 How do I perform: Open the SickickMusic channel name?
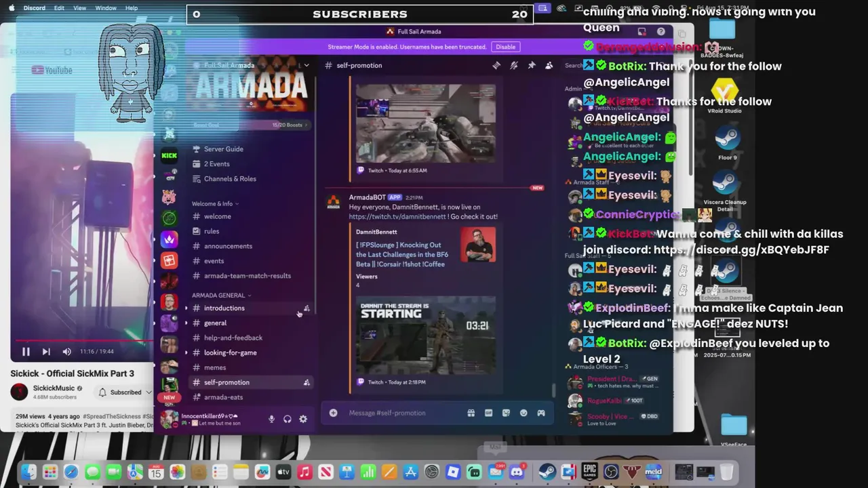54,388
